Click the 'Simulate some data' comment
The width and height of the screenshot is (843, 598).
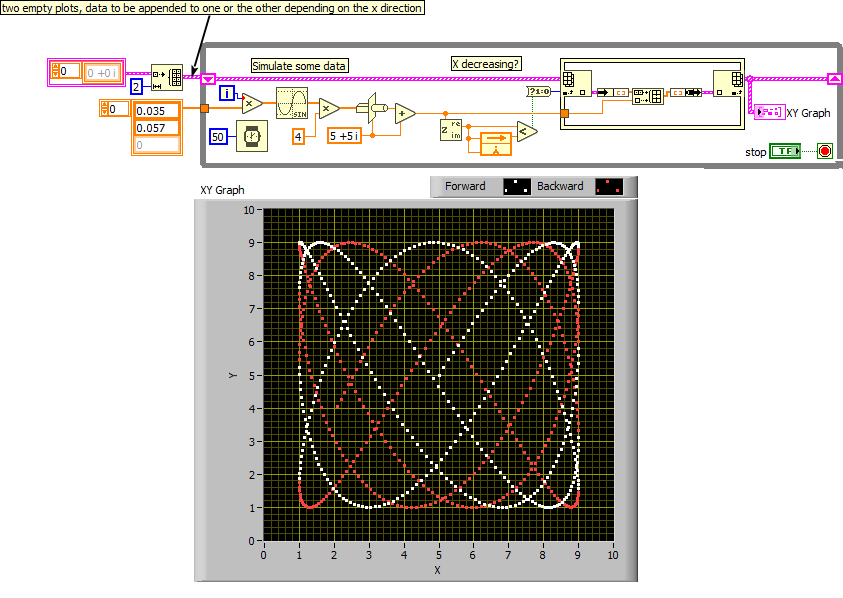tap(299, 66)
